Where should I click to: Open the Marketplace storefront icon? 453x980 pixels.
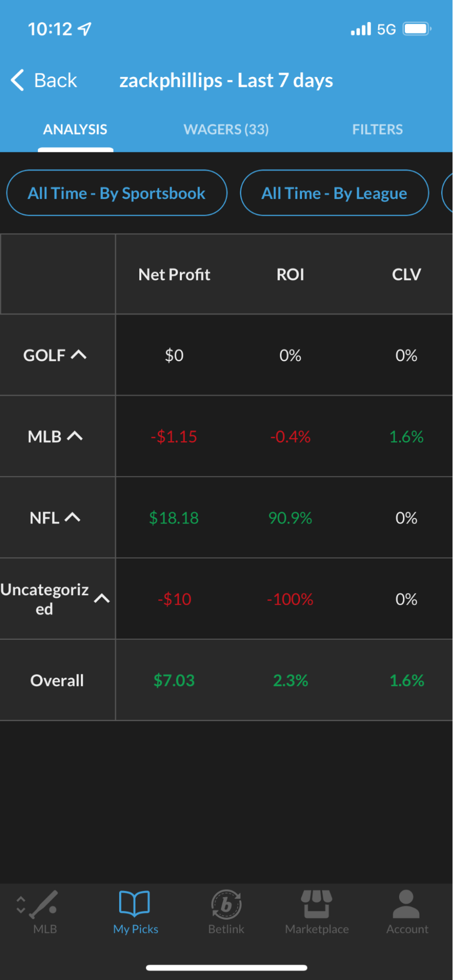tap(317, 904)
